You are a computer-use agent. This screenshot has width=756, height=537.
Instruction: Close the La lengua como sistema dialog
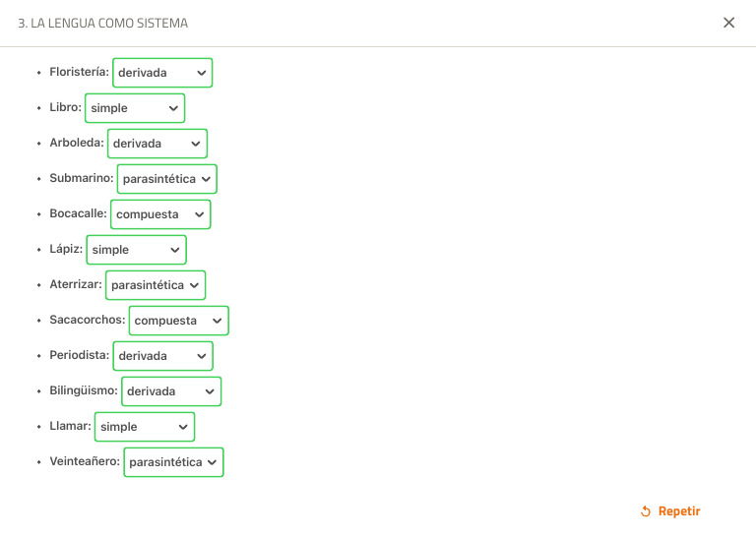pos(728,23)
